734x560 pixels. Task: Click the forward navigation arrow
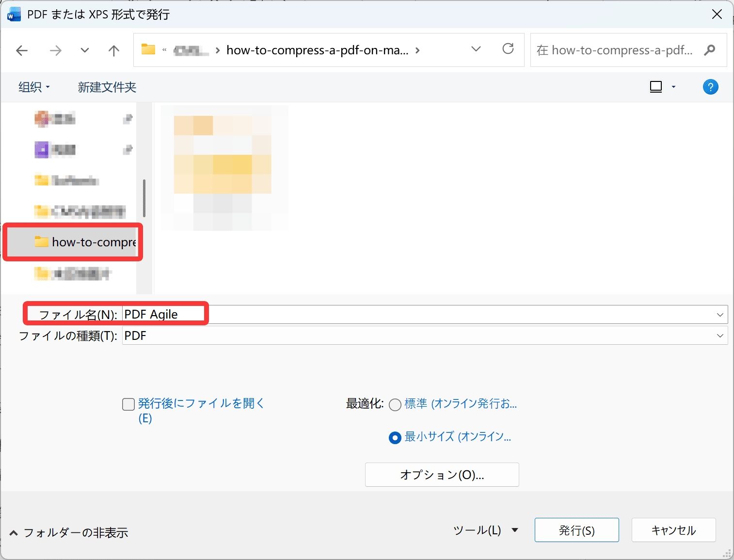[x=55, y=50]
